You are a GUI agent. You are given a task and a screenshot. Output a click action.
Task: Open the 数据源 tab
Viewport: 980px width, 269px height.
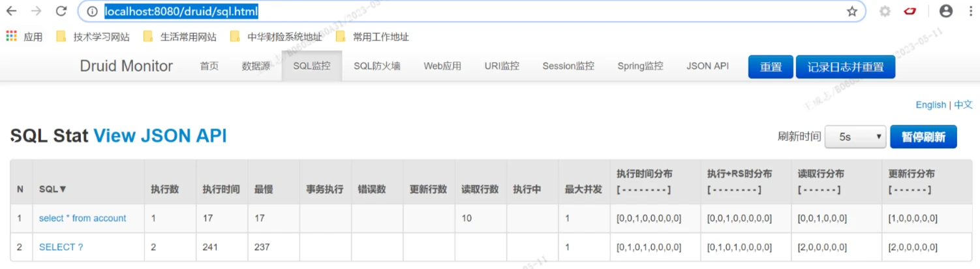pyautogui.click(x=256, y=66)
